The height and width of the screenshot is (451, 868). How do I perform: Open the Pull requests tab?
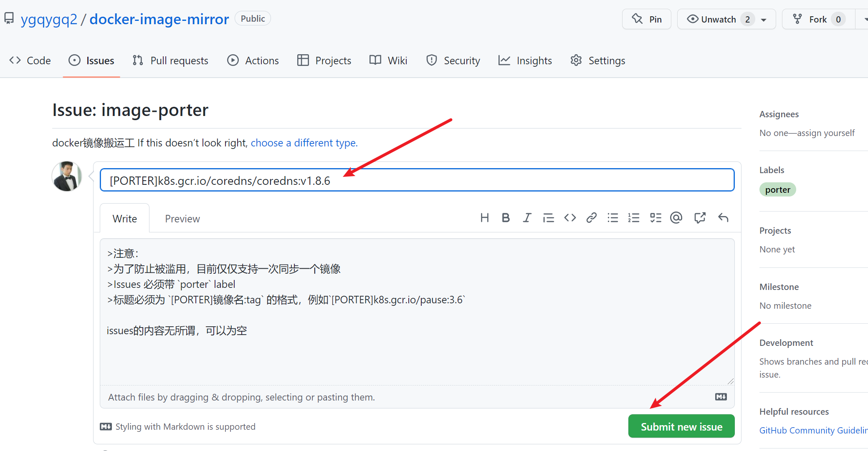point(170,60)
